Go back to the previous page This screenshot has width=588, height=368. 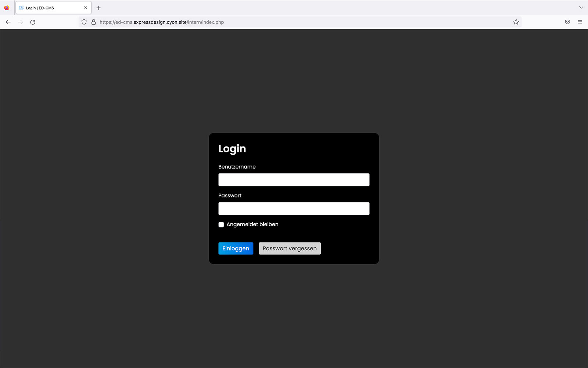[8, 22]
